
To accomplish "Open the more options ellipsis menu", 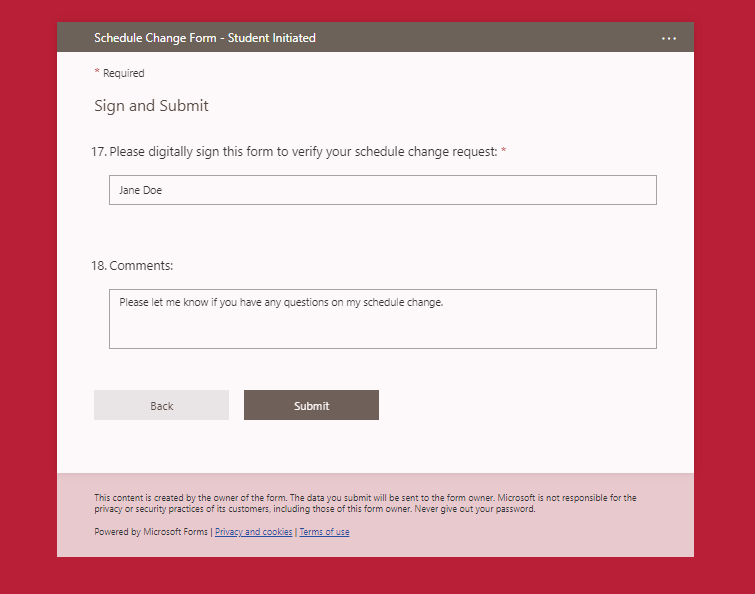I will pyautogui.click(x=668, y=38).
